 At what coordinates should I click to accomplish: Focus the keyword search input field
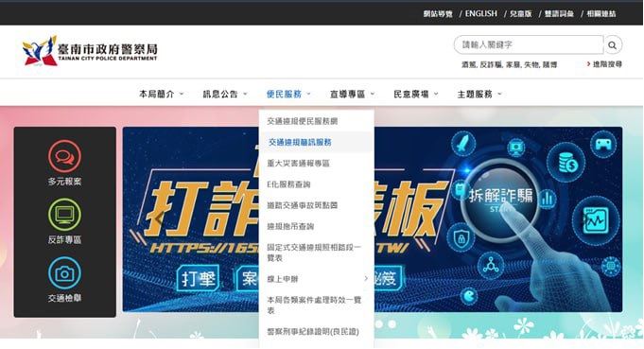(529, 44)
